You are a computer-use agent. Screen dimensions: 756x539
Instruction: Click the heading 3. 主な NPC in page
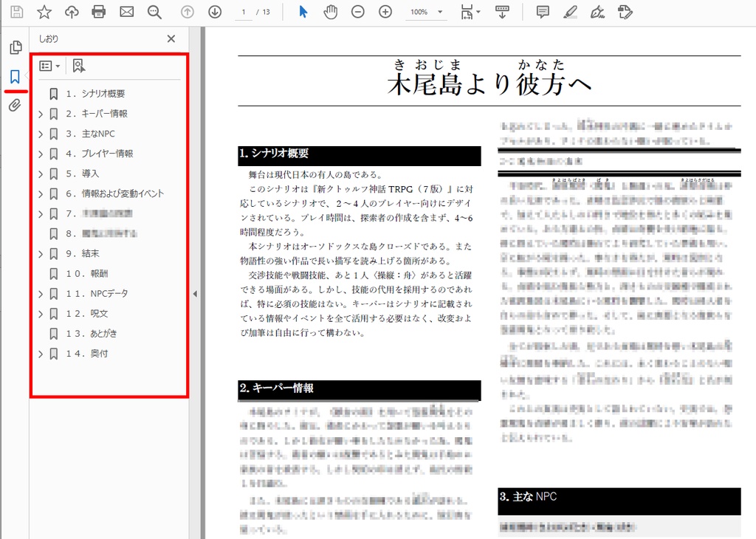[x=528, y=497]
